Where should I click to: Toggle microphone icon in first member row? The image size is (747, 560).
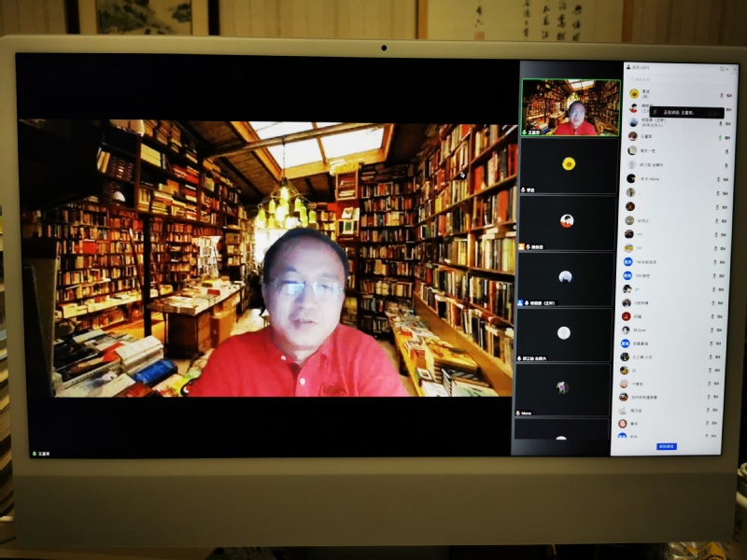pos(722,94)
